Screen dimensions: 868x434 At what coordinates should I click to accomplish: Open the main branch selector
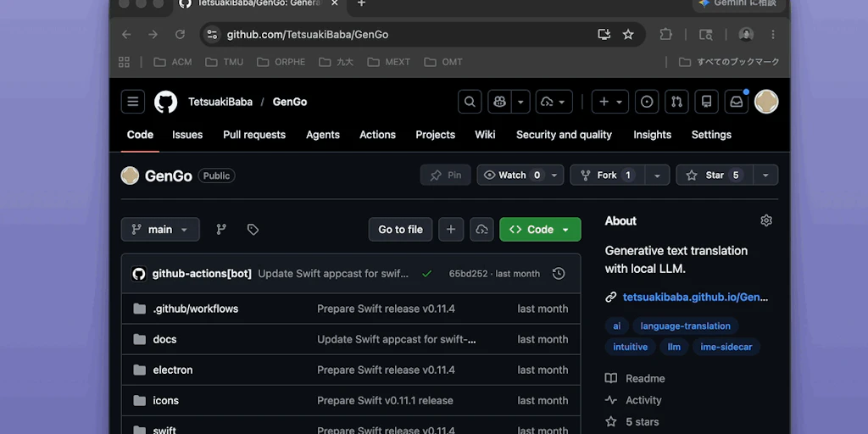pyautogui.click(x=160, y=229)
